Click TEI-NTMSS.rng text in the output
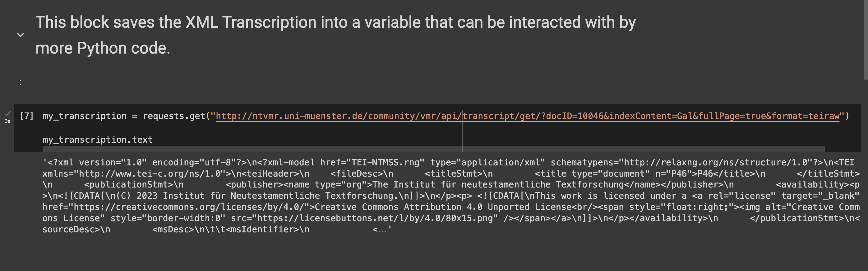The image size is (868, 271). pyautogui.click(x=386, y=162)
